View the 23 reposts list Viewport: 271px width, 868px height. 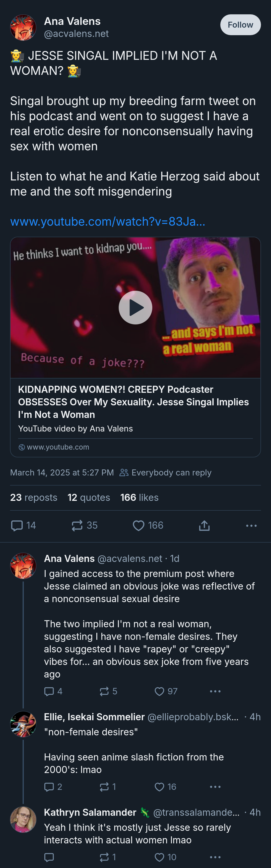tap(34, 497)
